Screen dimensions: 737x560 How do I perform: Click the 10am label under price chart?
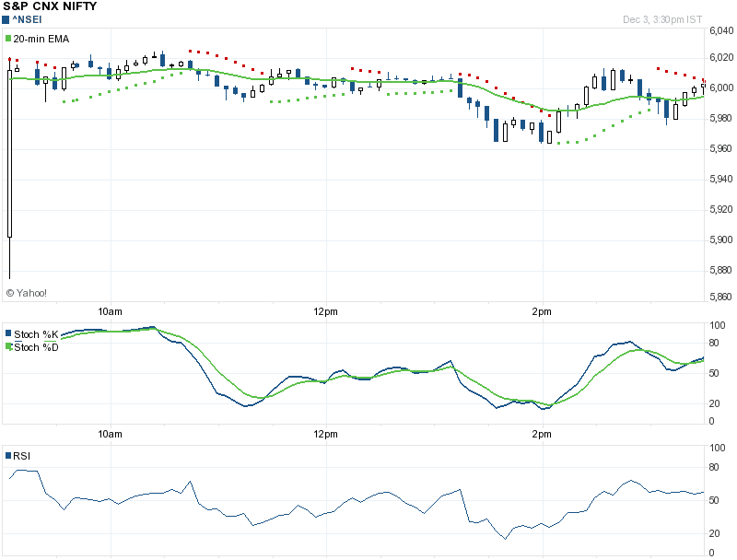coord(110,311)
